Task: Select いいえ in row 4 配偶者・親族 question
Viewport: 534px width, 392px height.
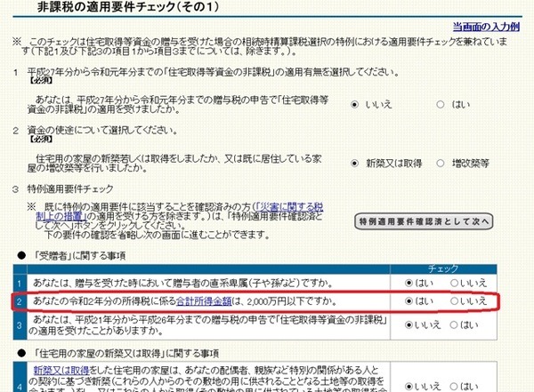Action: [409, 387]
